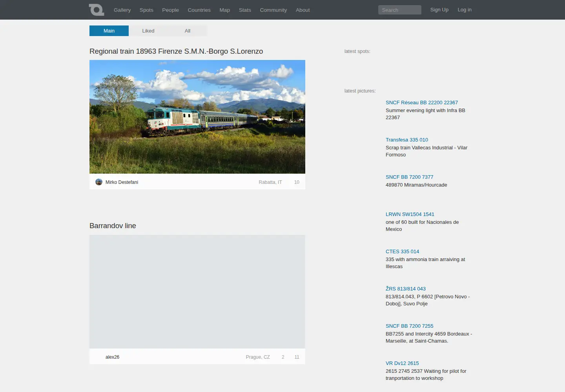Open the Gallery menu item
The width and height of the screenshot is (565, 392).
(122, 10)
